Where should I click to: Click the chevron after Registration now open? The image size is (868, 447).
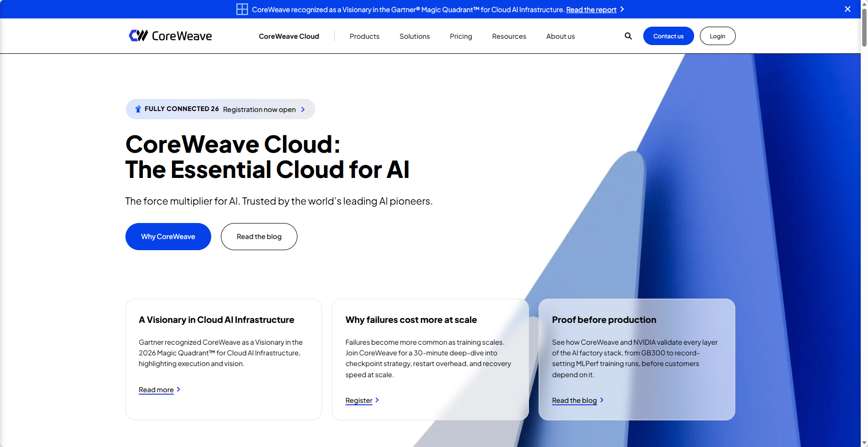tap(303, 110)
